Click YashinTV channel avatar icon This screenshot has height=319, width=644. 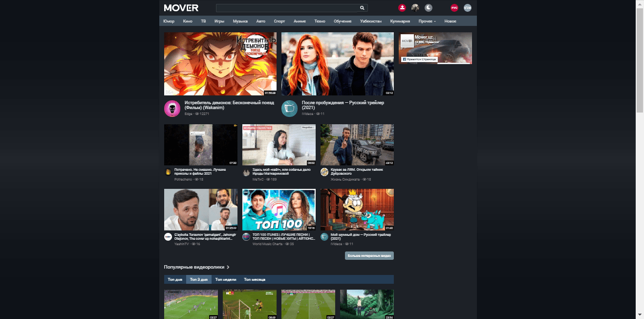pyautogui.click(x=168, y=237)
